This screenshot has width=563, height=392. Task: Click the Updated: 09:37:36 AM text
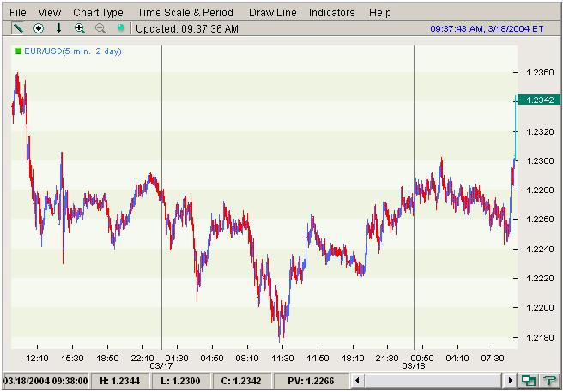(187, 28)
